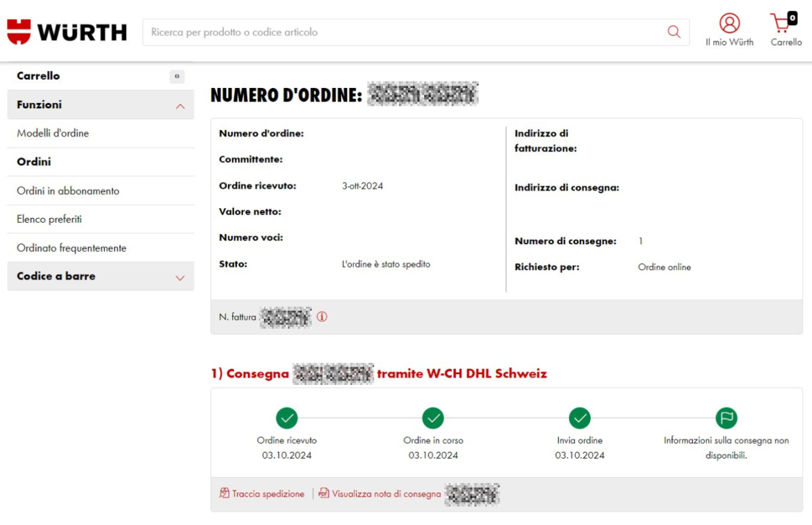Click the Ordine in corso green checkmark
Viewport: 812px width, 525px height.
[x=433, y=418]
